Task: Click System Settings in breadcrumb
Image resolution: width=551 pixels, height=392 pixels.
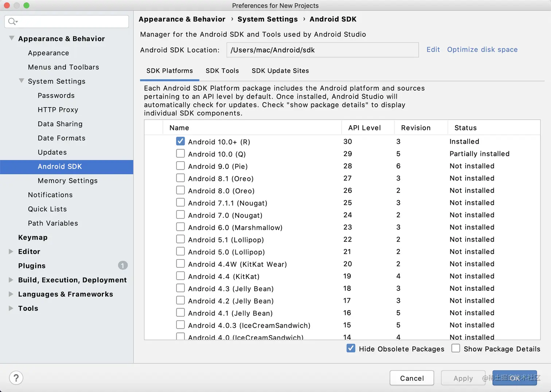Action: [267, 19]
